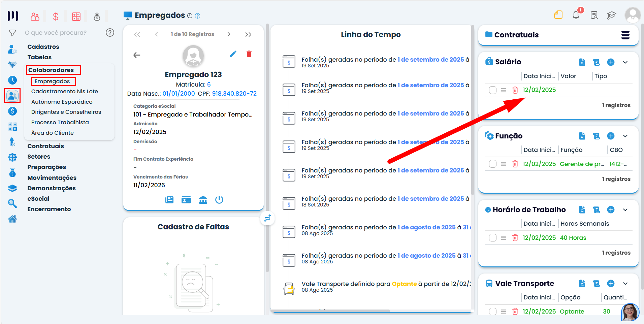
Task: Click the Matrícula number 6 link
Action: tap(209, 85)
